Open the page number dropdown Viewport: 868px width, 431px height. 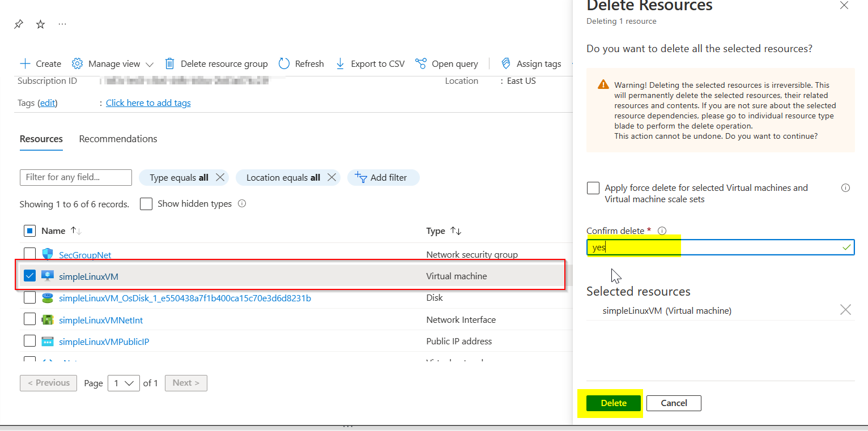124,383
